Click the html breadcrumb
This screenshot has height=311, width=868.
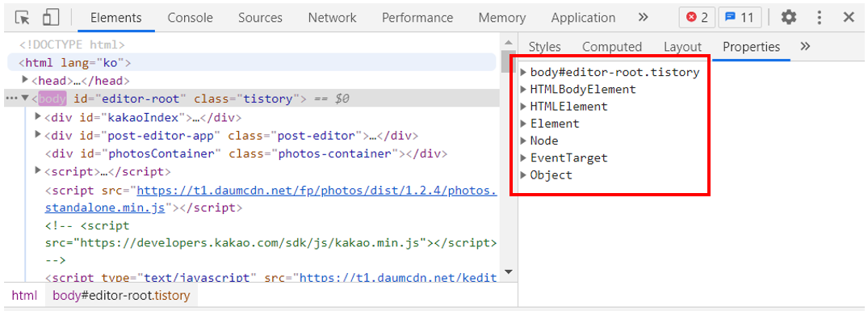pos(24,296)
